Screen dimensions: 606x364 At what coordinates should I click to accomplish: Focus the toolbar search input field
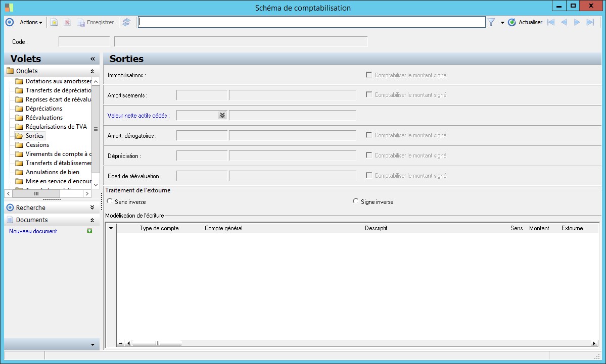point(311,22)
